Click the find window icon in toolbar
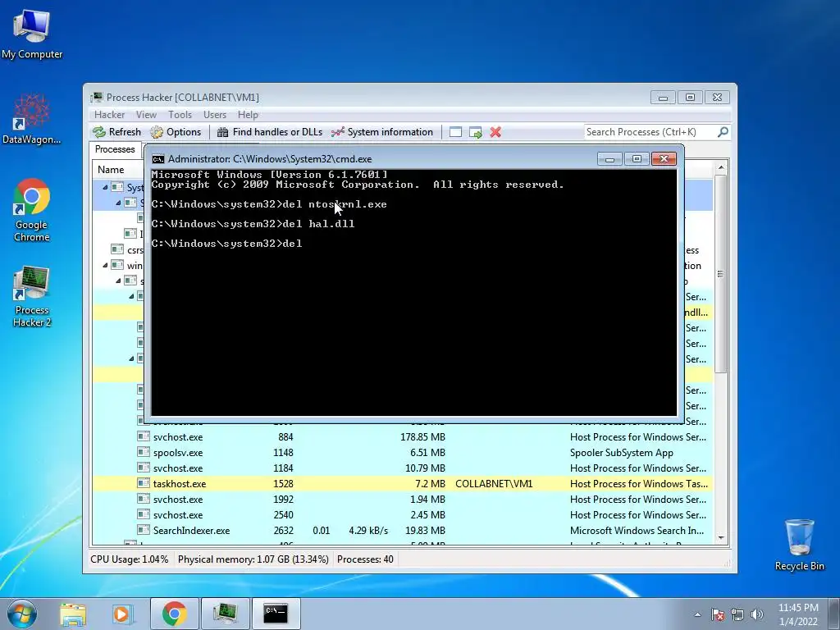 pos(455,132)
